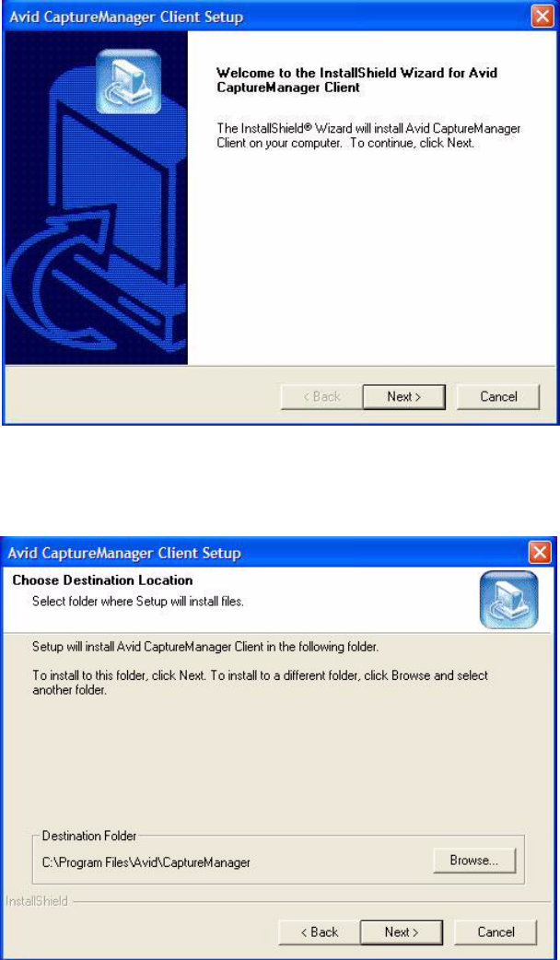560x960 pixels.
Task: Click Next on the Welcome wizard page
Action: (403, 397)
